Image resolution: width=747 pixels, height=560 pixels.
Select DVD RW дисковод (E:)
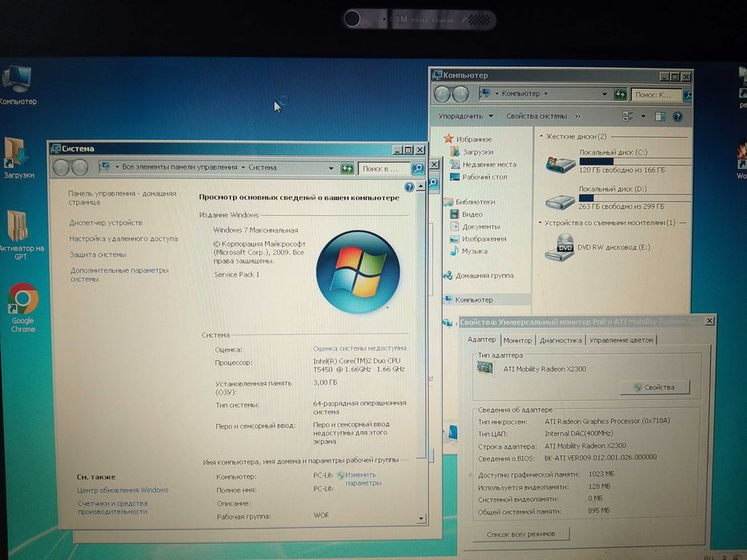pos(598,248)
